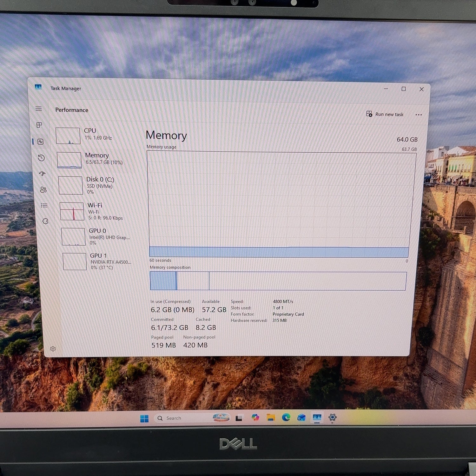Click the Proprietary Card form factor value

[x=288, y=314]
